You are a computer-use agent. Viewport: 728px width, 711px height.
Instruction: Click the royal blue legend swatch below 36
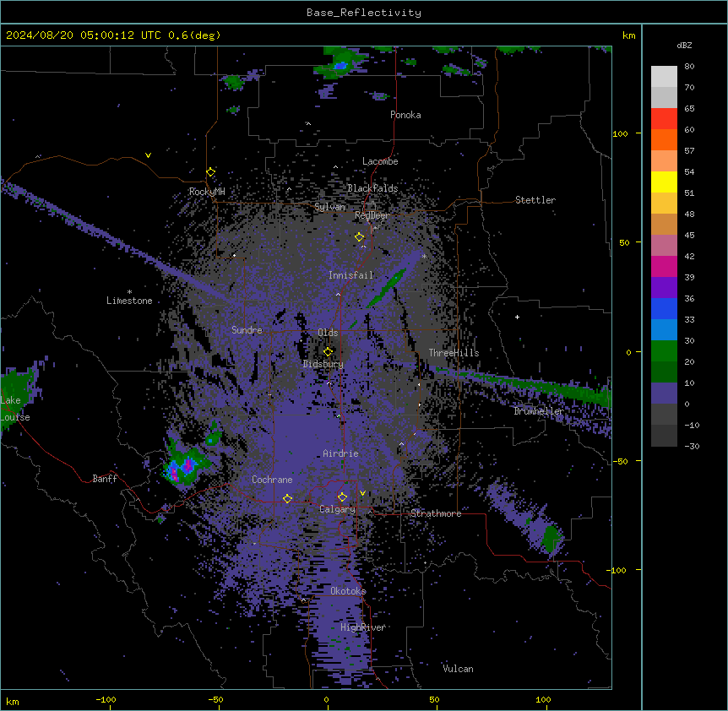[664, 308]
